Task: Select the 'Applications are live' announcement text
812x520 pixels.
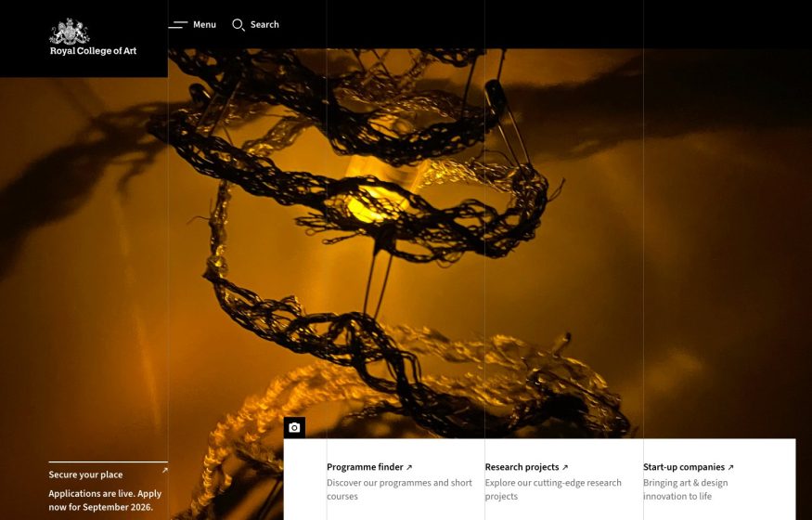Action: click(105, 500)
